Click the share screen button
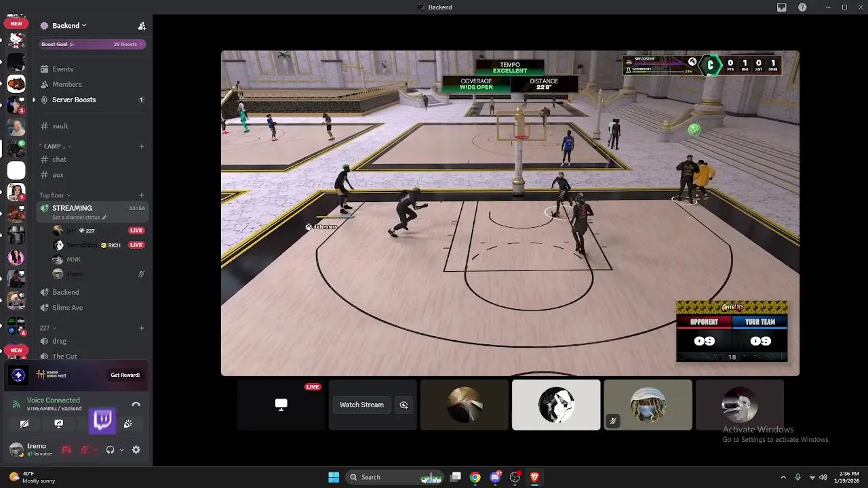 click(58, 424)
